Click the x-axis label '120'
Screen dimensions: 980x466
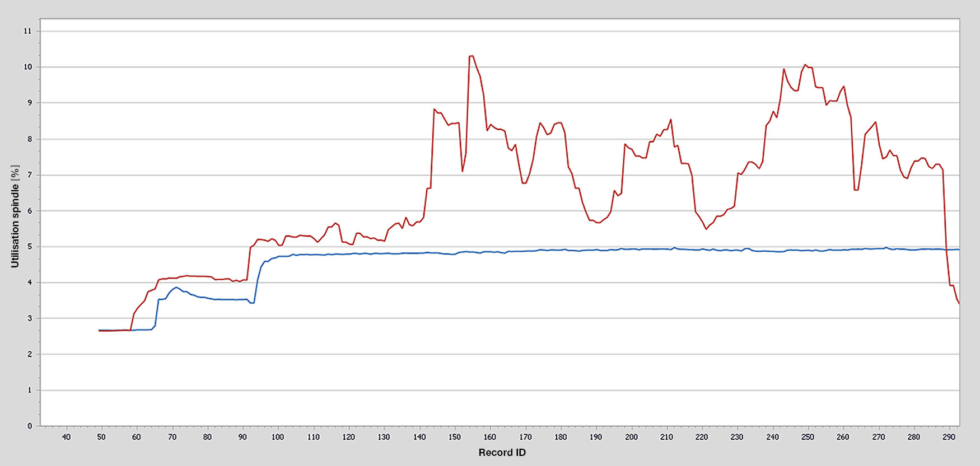click(348, 437)
